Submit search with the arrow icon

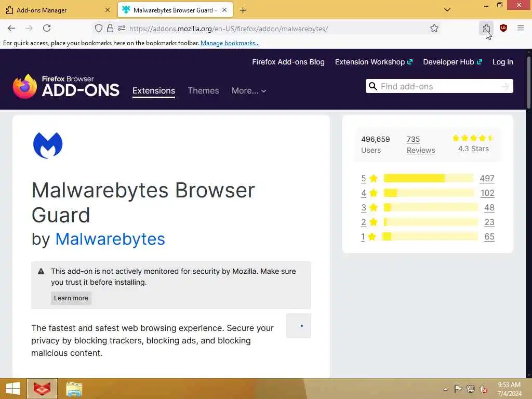click(505, 87)
